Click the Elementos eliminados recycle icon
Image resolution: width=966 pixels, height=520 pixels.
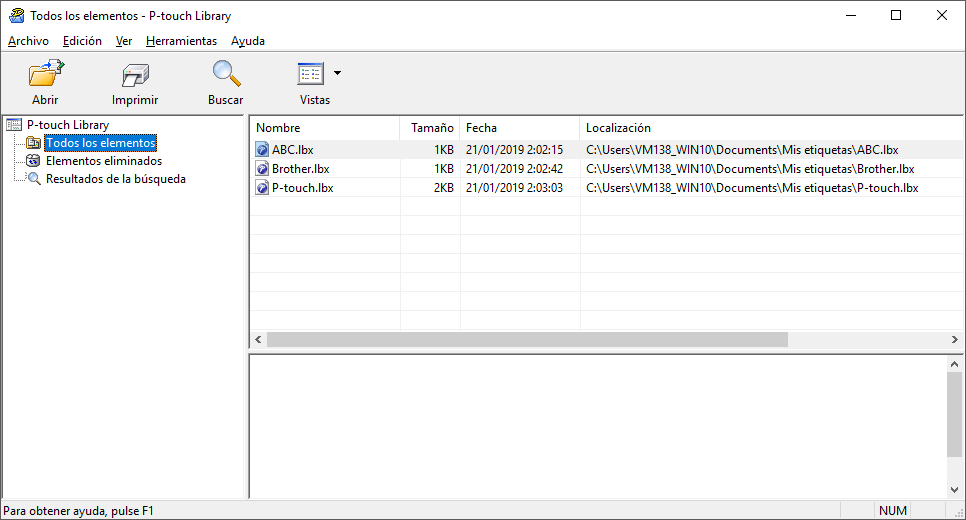pyautogui.click(x=33, y=161)
